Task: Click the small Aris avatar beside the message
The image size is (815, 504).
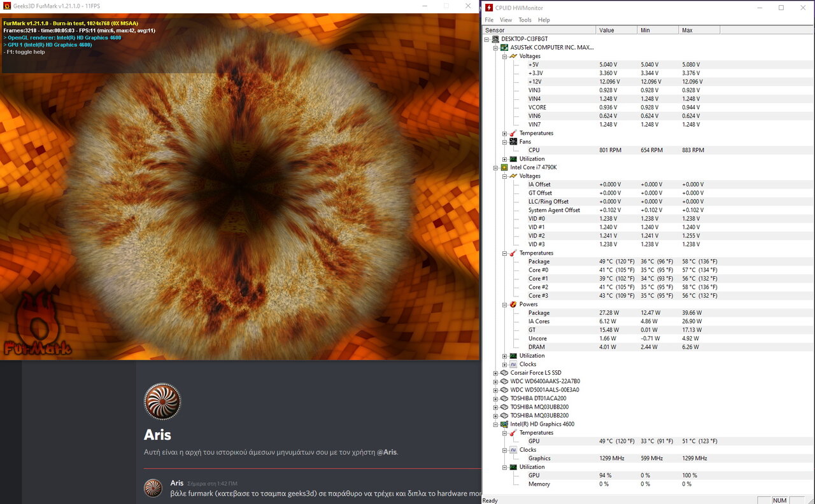Action: (153, 488)
